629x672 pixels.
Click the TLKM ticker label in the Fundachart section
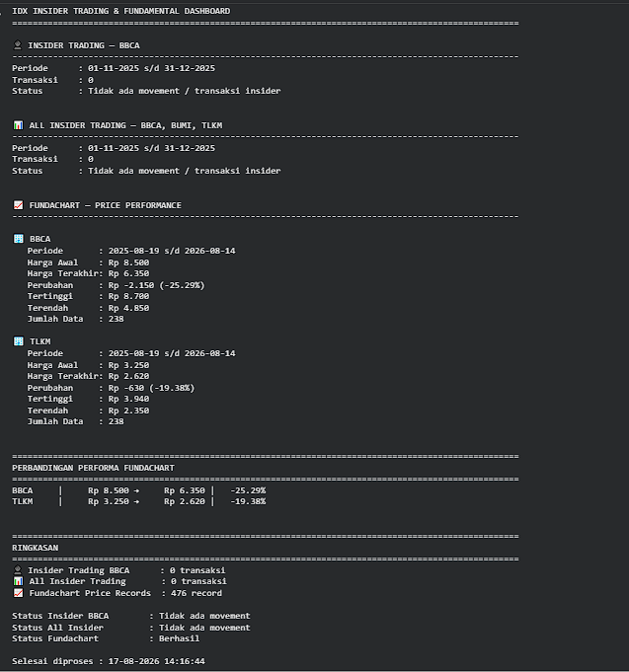[39, 341]
